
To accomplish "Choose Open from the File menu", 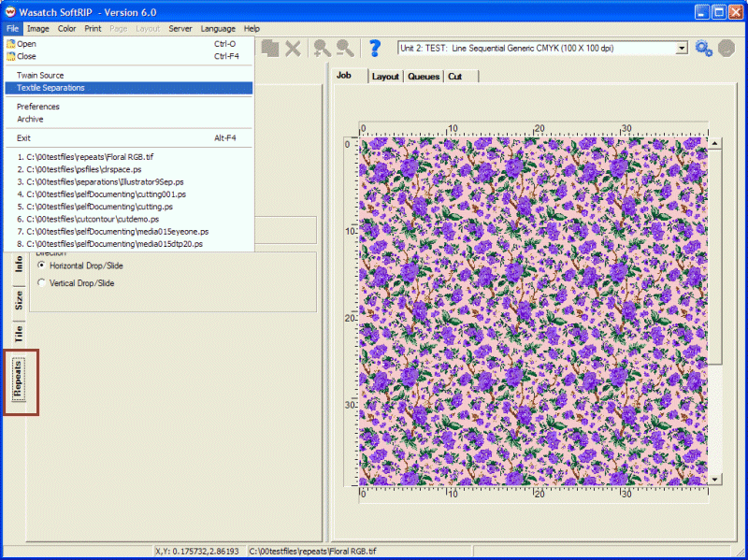I will [129, 44].
